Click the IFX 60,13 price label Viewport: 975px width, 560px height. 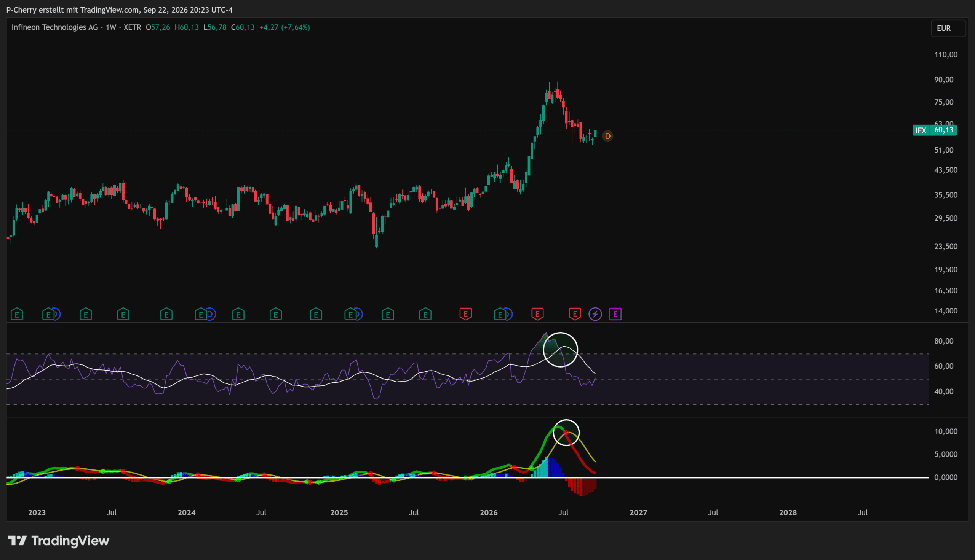pyautogui.click(x=935, y=130)
